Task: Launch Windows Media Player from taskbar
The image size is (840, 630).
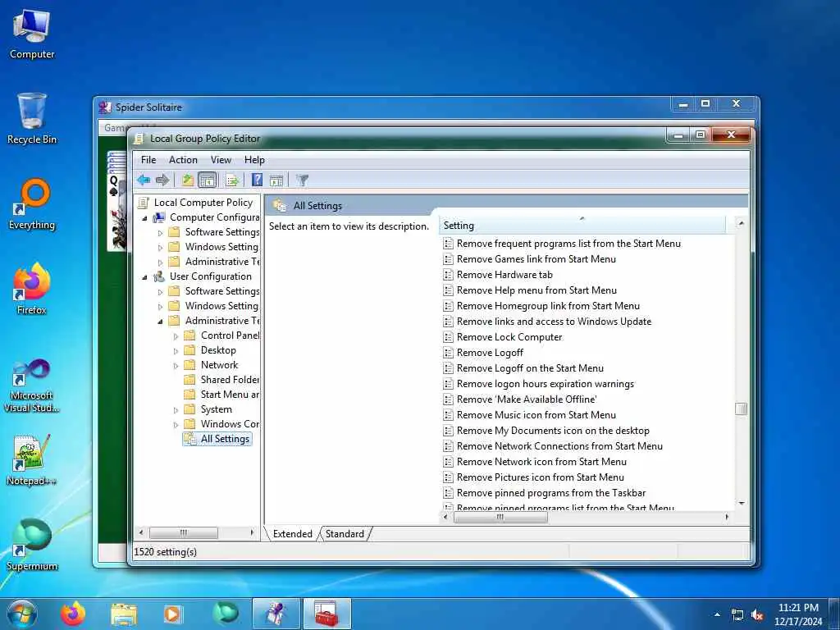Action: pyautogui.click(x=172, y=614)
